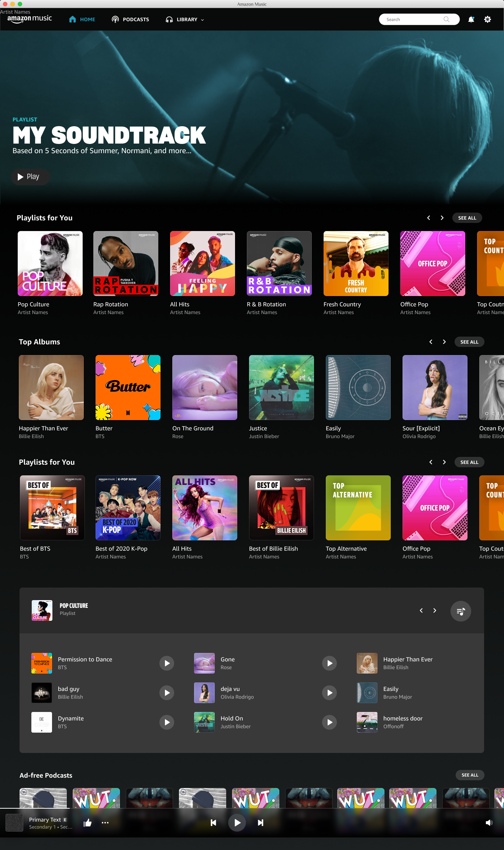
Task: Open the Top Alternative playlist cover
Action: (x=358, y=508)
